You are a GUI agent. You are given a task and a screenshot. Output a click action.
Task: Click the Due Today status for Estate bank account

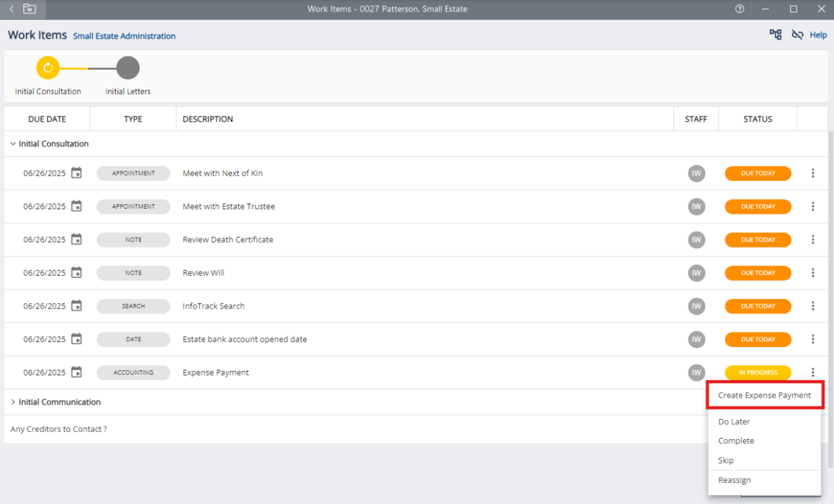click(758, 339)
